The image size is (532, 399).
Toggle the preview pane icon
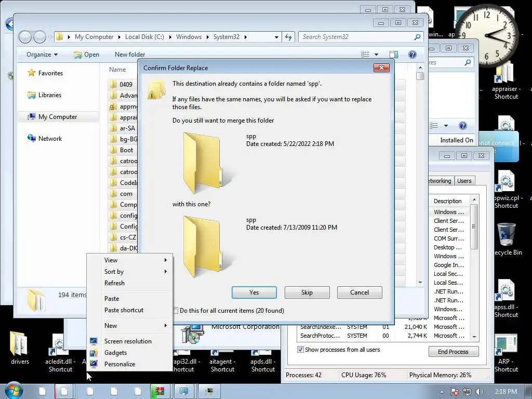[394, 55]
